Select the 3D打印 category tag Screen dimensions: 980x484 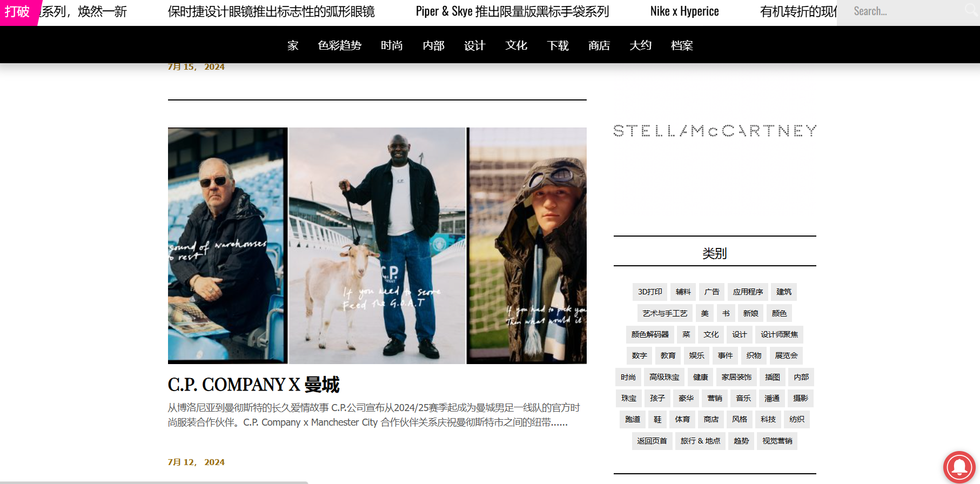[650, 292]
